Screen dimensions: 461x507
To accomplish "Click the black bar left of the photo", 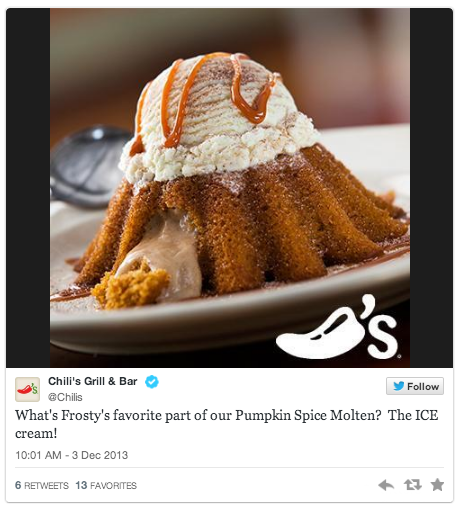I will pos(28,188).
